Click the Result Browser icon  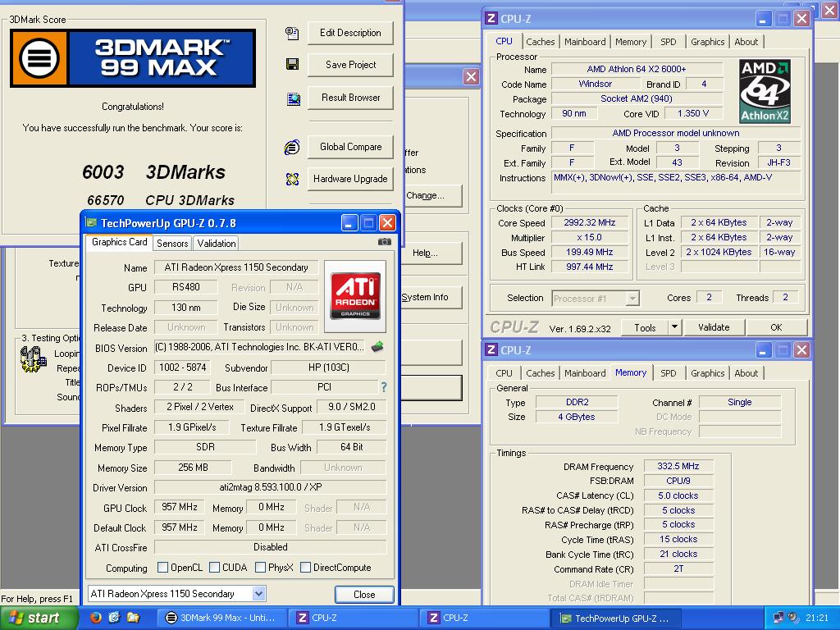(293, 98)
